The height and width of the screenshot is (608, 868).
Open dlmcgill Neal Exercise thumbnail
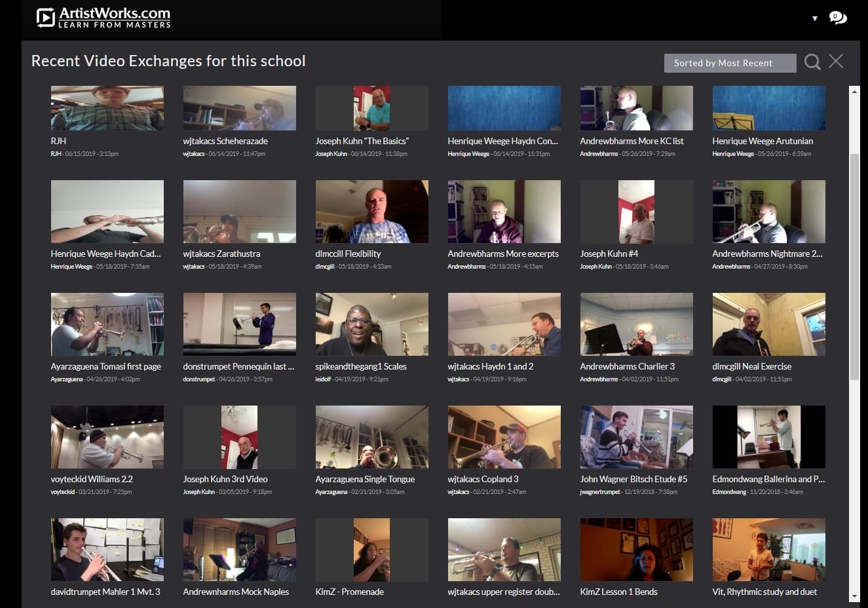pyautogui.click(x=769, y=324)
